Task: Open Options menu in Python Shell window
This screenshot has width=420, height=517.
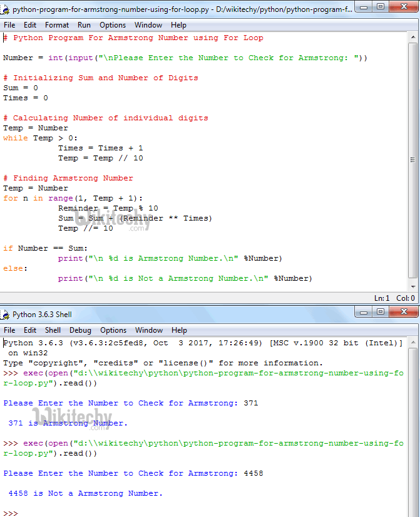Action: click(x=113, y=330)
